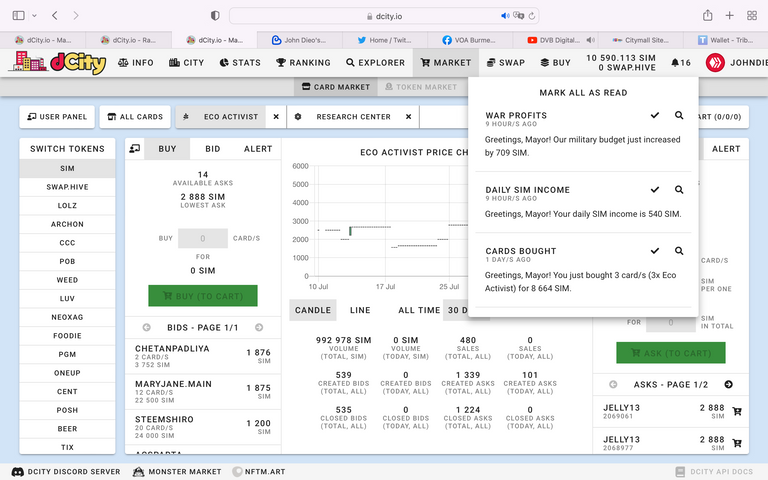Screen dimensions: 768x480
Task: Select CHETANPADLIYA bid row
Action: click(x=203, y=356)
